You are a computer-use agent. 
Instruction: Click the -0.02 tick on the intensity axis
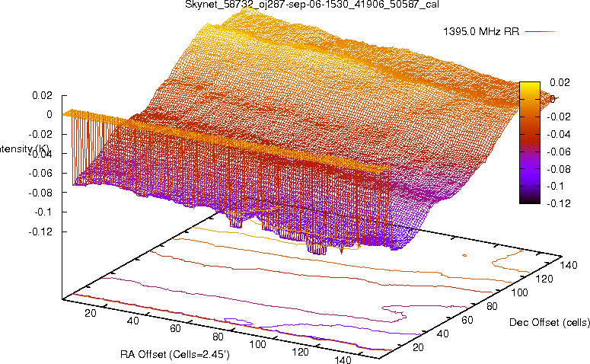click(x=40, y=134)
